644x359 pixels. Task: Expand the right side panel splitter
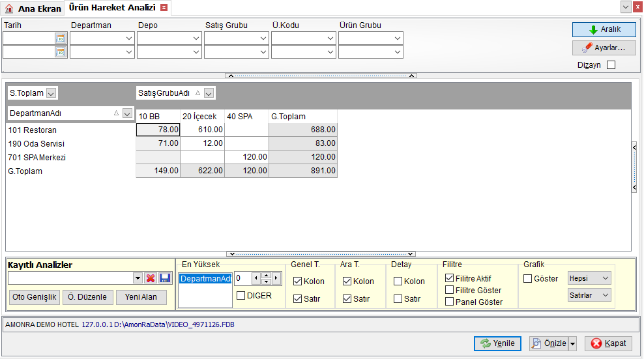click(x=634, y=167)
